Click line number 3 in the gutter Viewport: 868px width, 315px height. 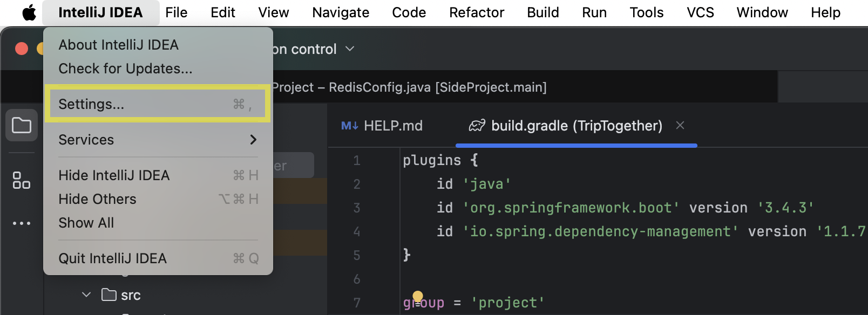click(357, 208)
